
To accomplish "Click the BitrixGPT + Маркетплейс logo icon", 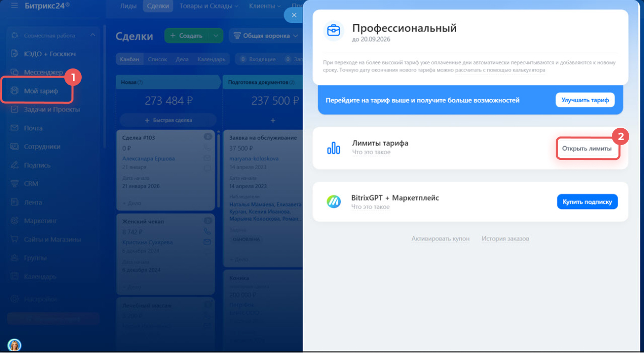I will (334, 201).
